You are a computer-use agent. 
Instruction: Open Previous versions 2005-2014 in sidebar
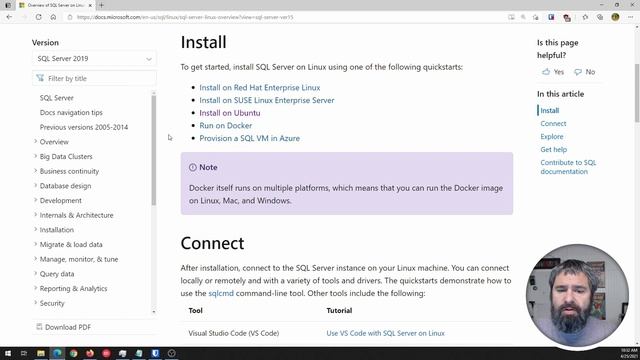point(84,127)
